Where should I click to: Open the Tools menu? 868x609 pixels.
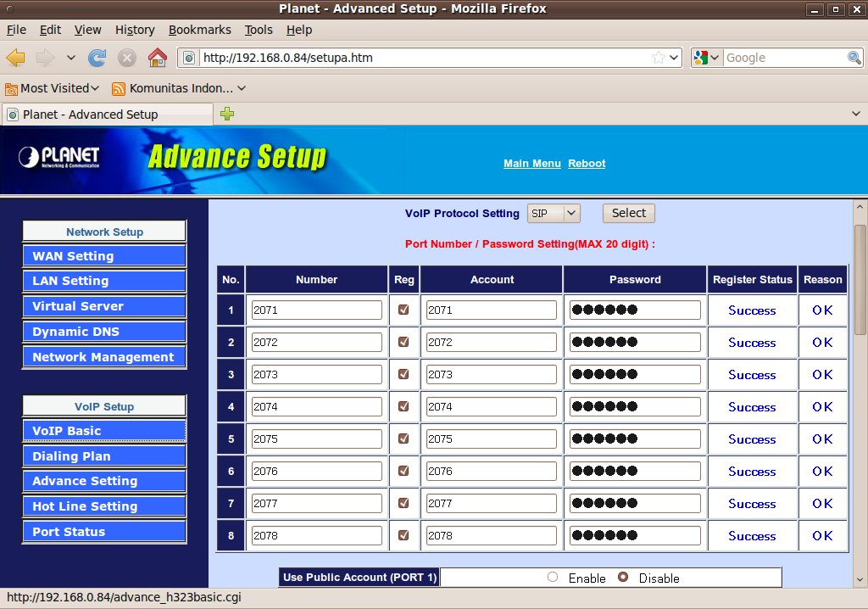click(x=259, y=30)
